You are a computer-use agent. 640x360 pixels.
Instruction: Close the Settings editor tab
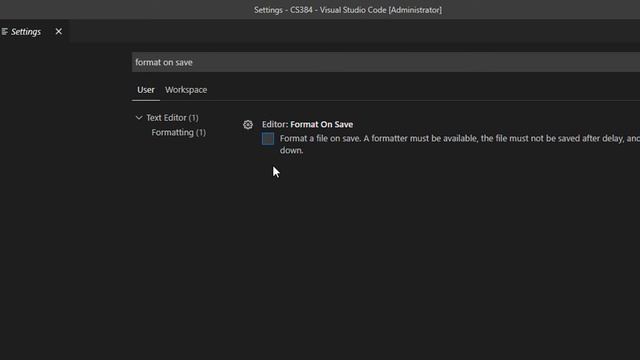click(x=59, y=31)
